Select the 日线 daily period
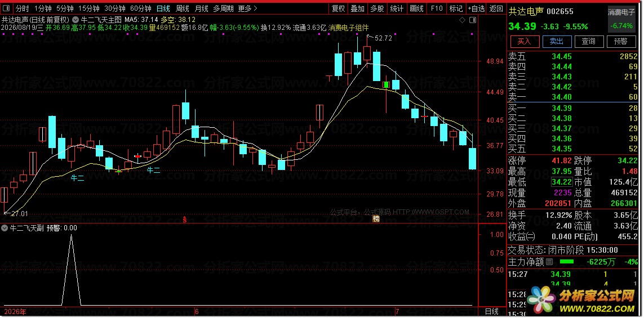The height and width of the screenshot is (318, 644). [163, 8]
